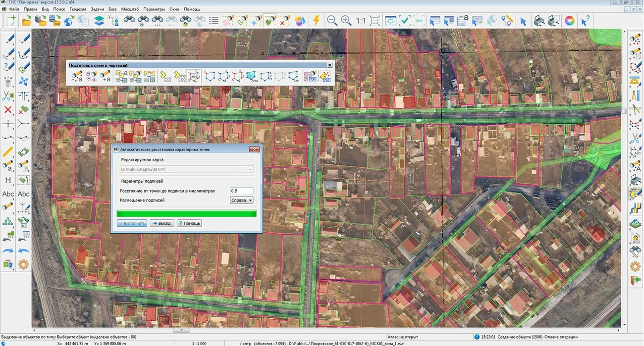Expand the Редактируемая карта path dropdown
Image resolution: width=644 pixels, height=346 pixels.
(250, 169)
